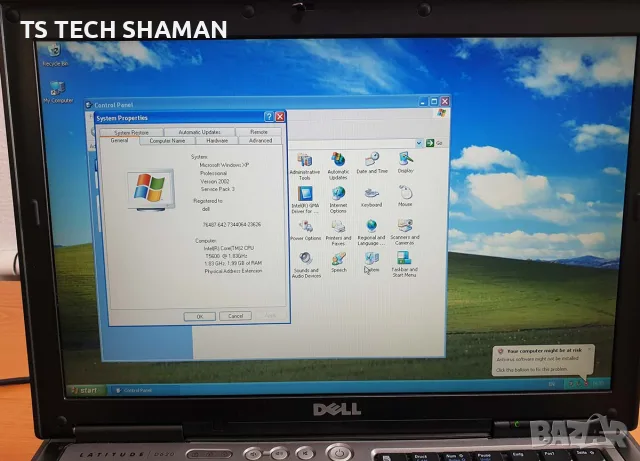Switch to the Remote tab
The width and height of the screenshot is (640, 461).
pos(258,132)
